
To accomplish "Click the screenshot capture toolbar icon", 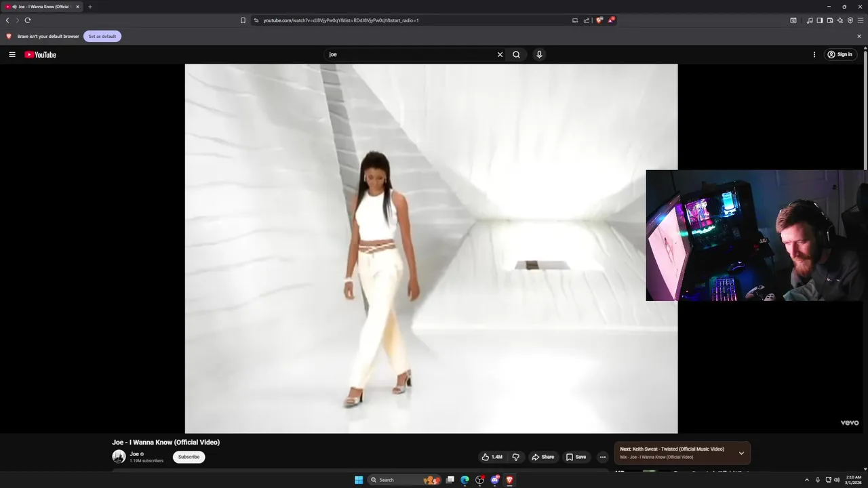I will point(793,20).
